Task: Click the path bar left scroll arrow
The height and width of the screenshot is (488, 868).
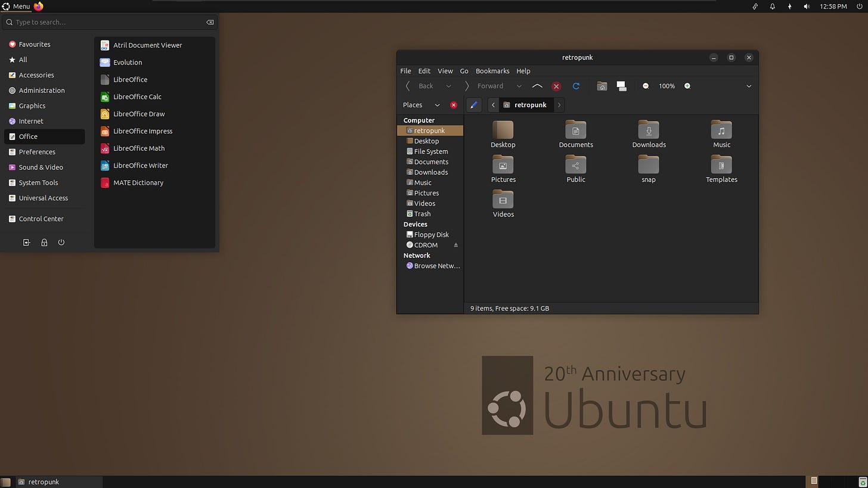Action: 493,105
